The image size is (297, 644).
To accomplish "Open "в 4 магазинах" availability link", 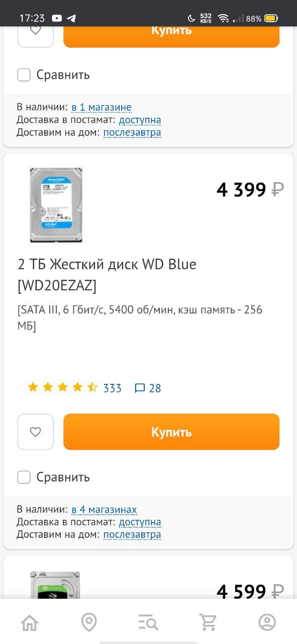I will click(104, 510).
